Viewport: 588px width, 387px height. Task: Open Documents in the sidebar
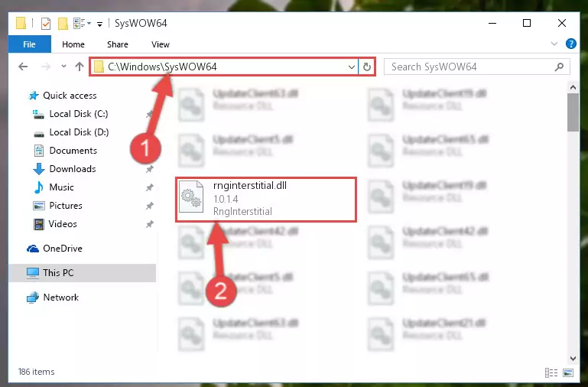[x=73, y=151]
